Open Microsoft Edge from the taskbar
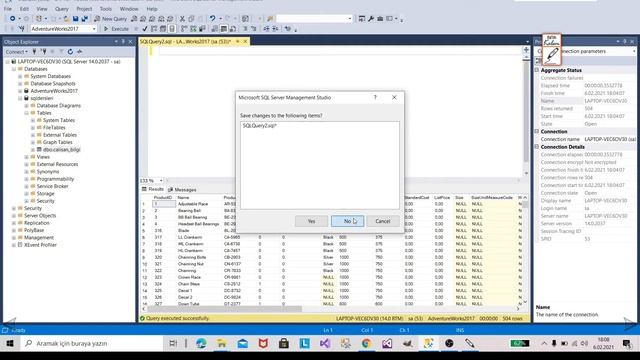 pyautogui.click(x=201, y=343)
